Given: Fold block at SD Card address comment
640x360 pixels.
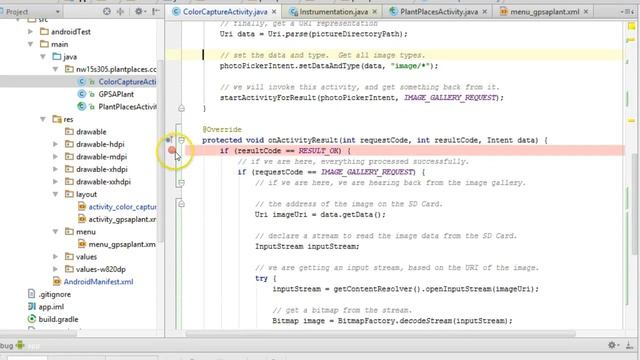Looking at the screenshot, I should (x=181, y=204).
